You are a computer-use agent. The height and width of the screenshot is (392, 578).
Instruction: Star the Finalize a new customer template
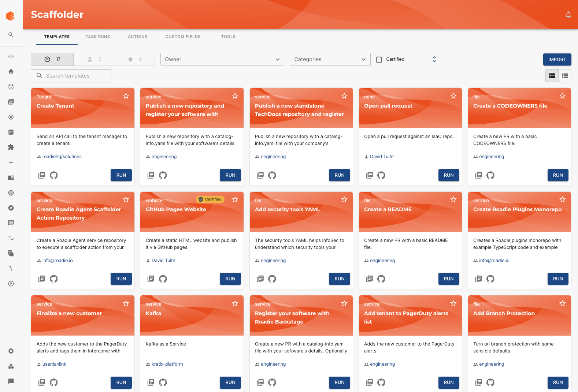(x=126, y=303)
